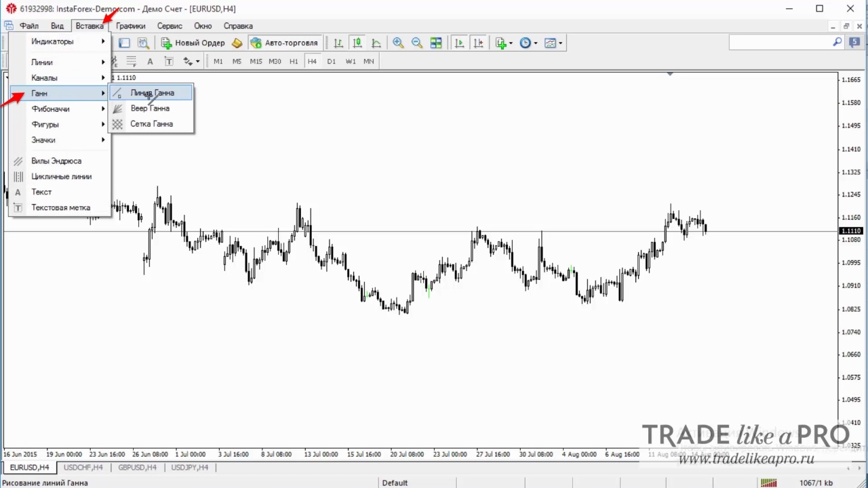Click the tile windows grid icon
The width and height of the screenshot is (868, 488).
436,43
